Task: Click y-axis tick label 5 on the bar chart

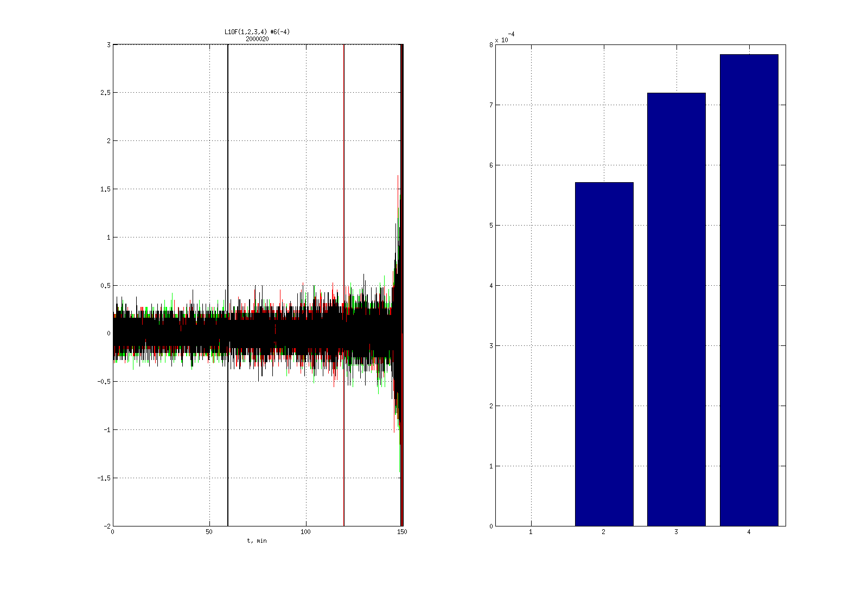Action: point(490,226)
